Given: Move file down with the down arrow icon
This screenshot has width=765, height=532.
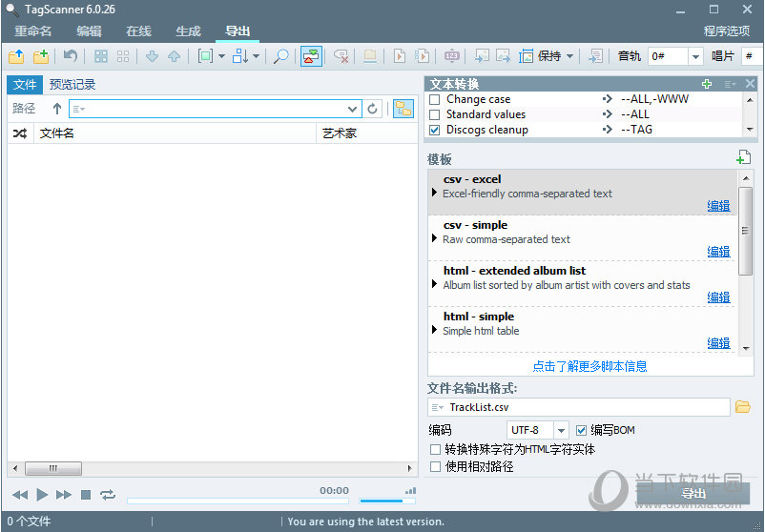Looking at the screenshot, I should (153, 56).
